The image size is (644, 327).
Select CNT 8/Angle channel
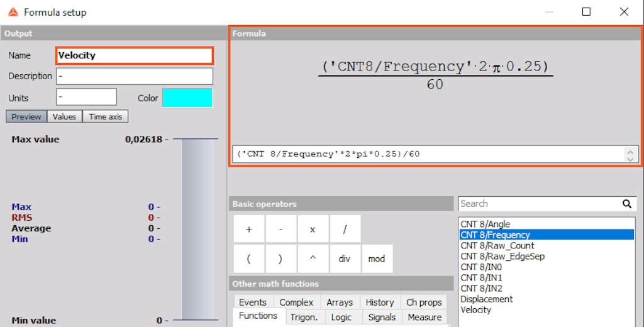point(547,224)
